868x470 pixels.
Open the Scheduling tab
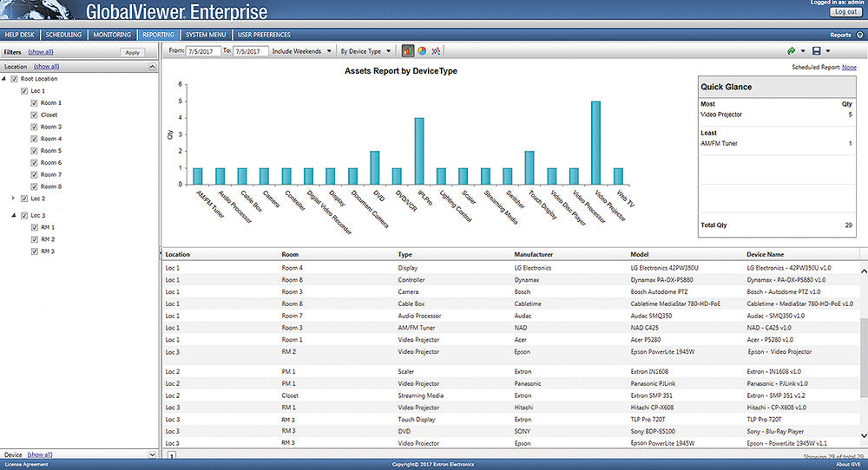tap(63, 35)
